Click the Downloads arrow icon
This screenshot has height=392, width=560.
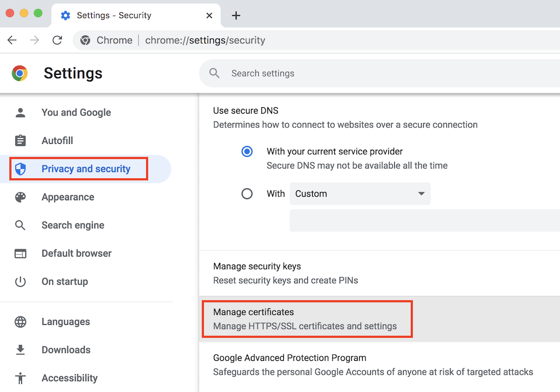tap(20, 349)
